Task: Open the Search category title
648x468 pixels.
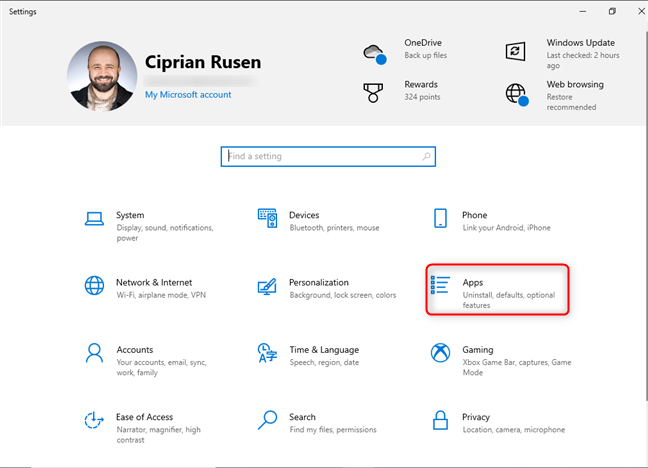Action: coord(302,417)
